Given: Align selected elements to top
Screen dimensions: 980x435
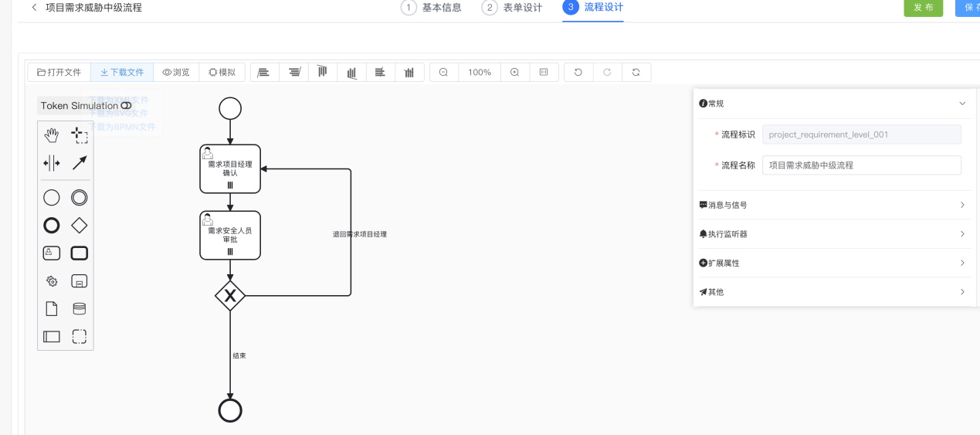Looking at the screenshot, I should [323, 72].
